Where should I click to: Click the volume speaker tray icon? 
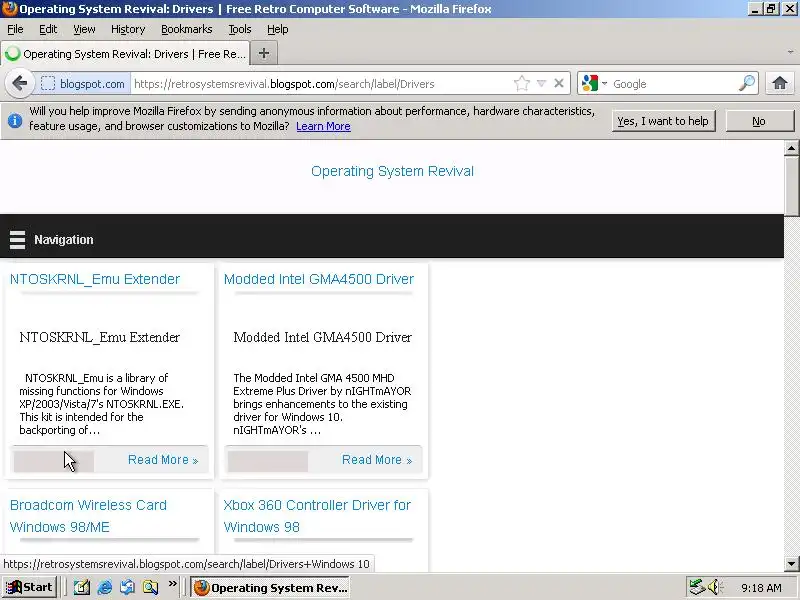[x=715, y=587]
